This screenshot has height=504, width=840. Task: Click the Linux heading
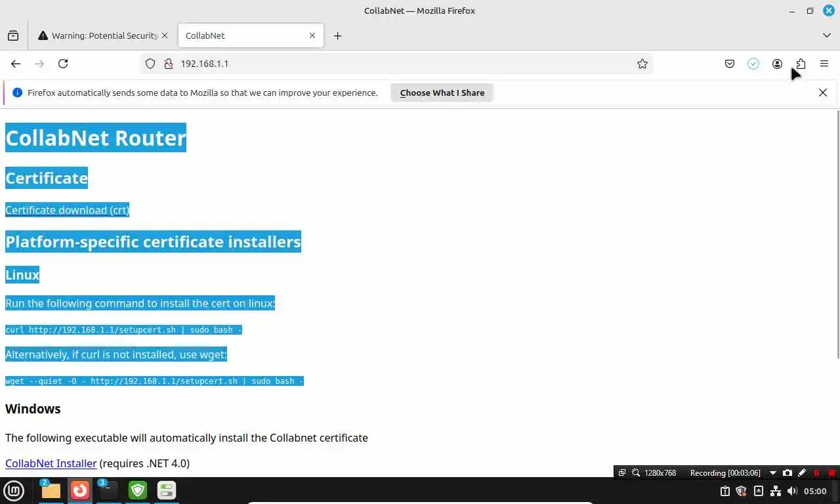click(22, 275)
